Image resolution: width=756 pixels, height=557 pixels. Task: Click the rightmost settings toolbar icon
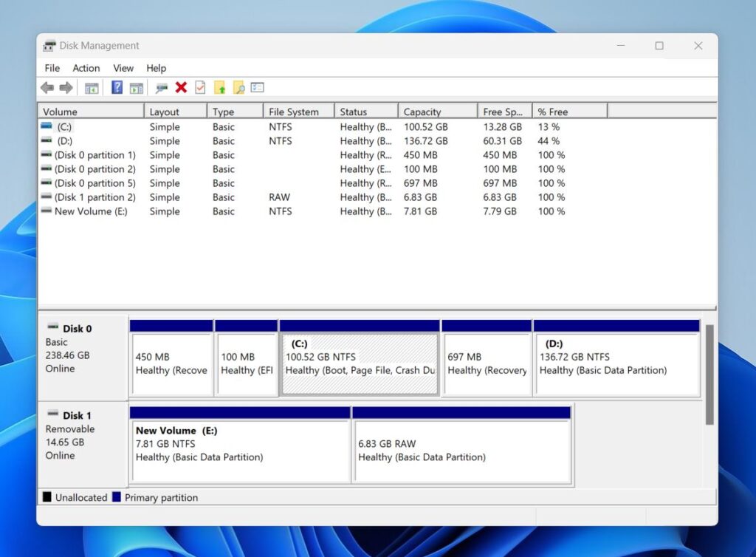256,87
